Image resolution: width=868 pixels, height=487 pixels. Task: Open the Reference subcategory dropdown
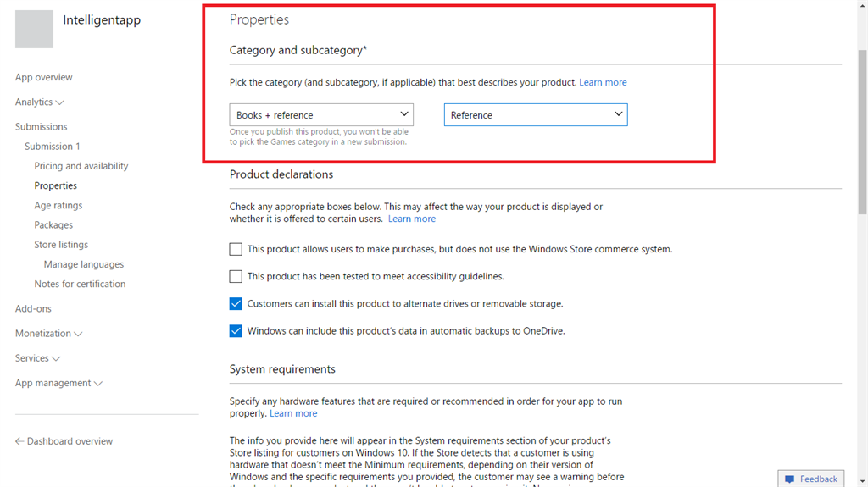536,115
